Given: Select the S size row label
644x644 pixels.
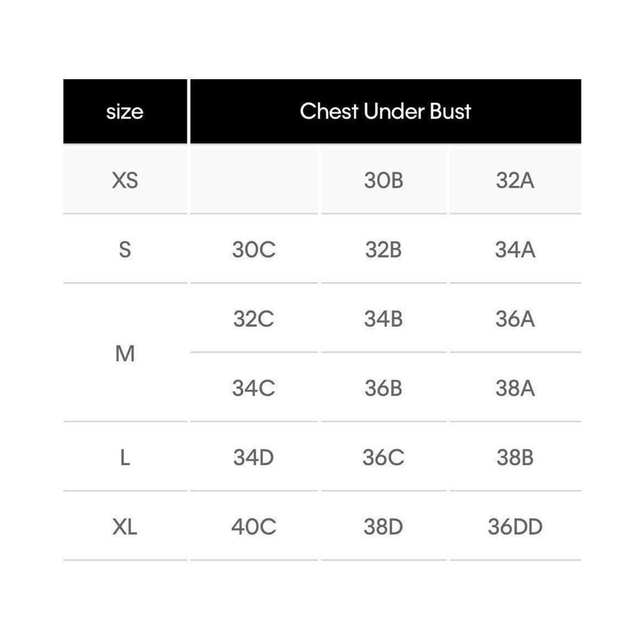Looking at the screenshot, I should click(125, 249).
